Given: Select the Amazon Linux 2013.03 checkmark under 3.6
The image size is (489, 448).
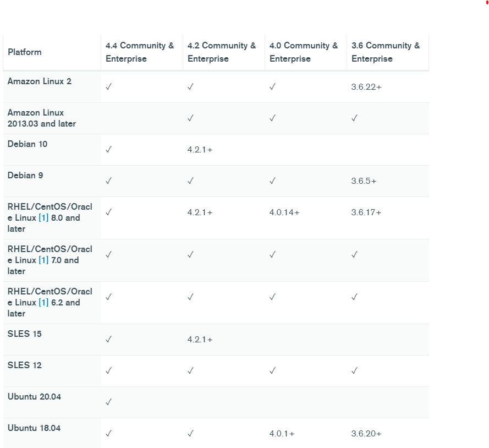Looking at the screenshot, I should [x=355, y=118].
